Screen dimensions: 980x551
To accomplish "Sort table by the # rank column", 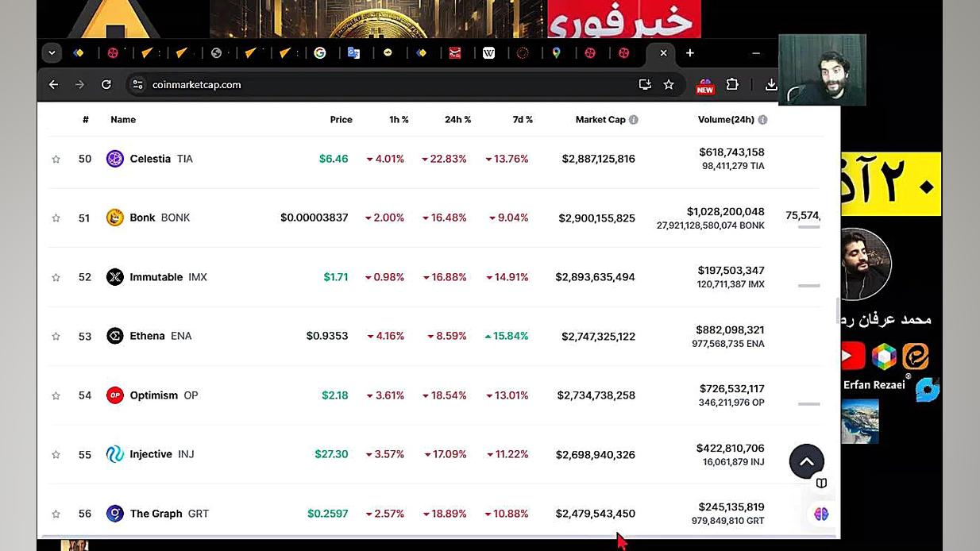I will 86,120.
